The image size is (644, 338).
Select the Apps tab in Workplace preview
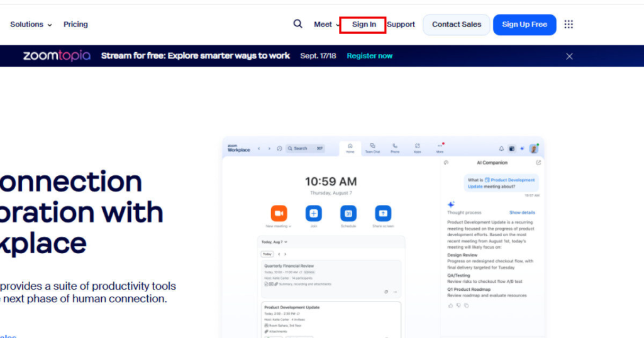coord(418,148)
